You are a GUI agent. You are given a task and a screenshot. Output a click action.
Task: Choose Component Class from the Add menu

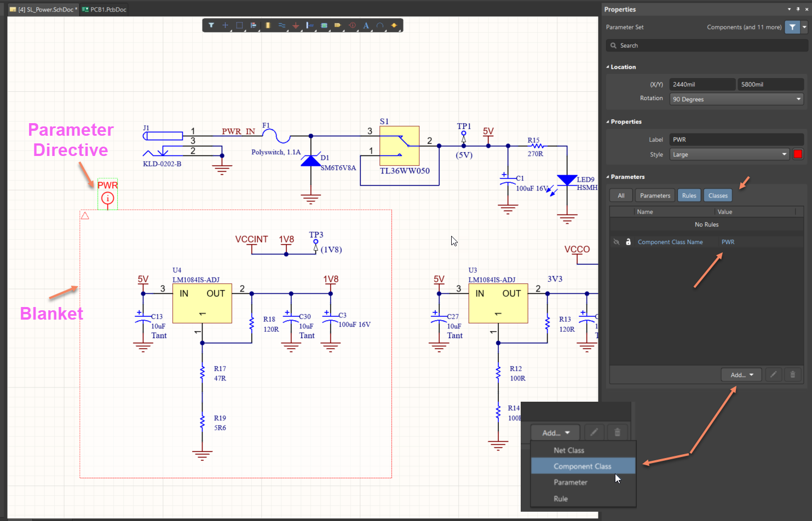(583, 466)
